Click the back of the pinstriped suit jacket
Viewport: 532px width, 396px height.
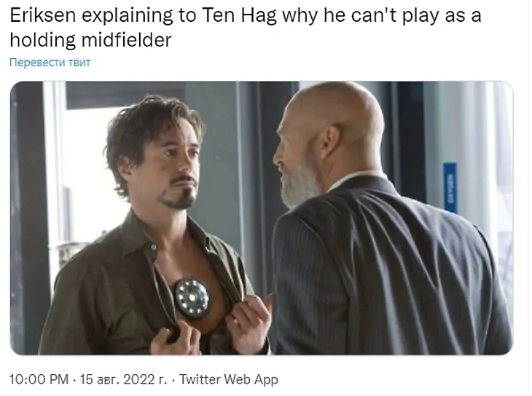pos(390,272)
